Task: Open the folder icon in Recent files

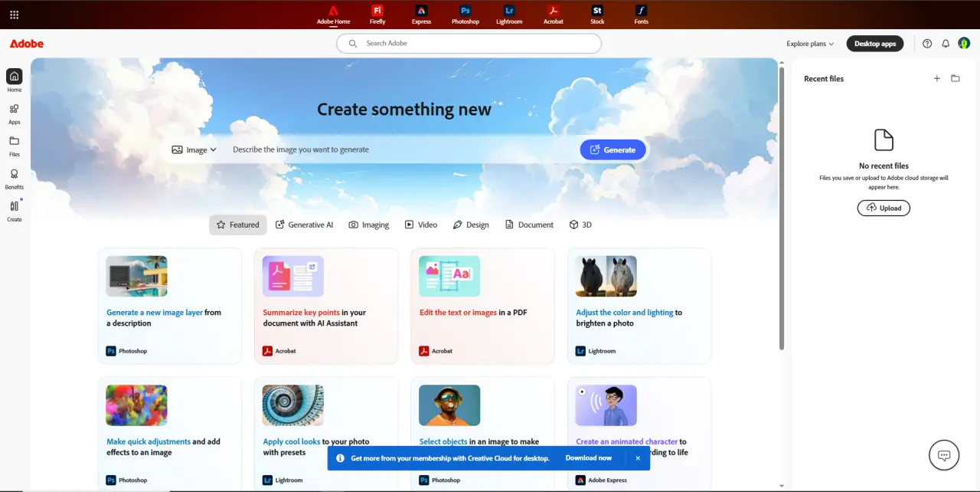Action: [x=955, y=78]
